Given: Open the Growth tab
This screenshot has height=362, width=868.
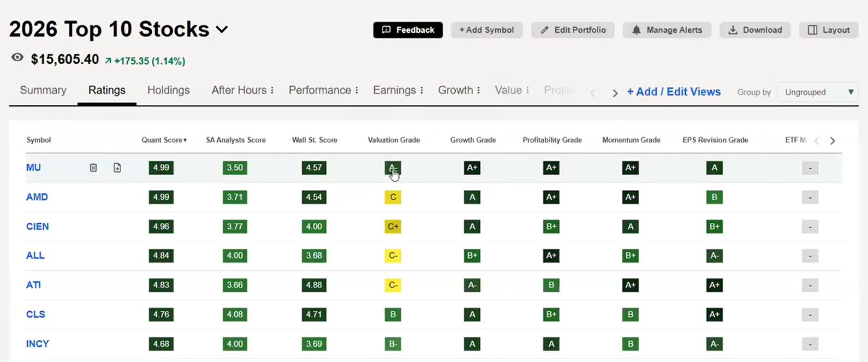Looking at the screenshot, I should pos(455,90).
